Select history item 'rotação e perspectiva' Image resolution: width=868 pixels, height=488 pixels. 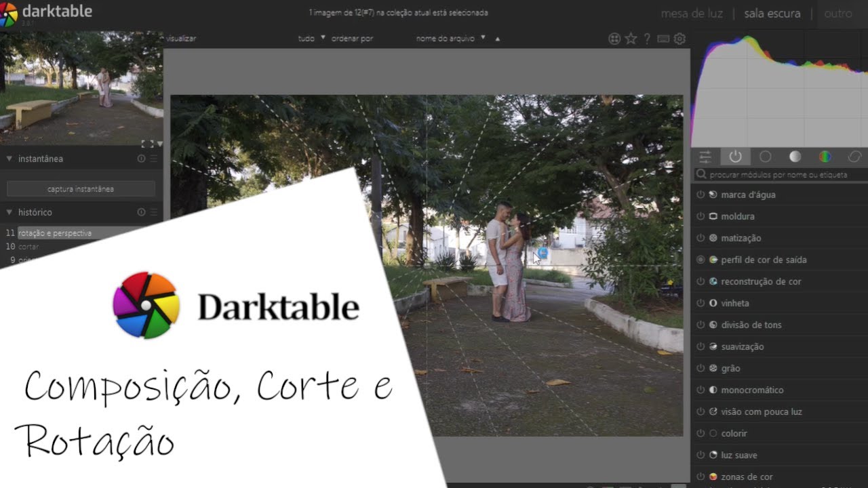(x=55, y=233)
